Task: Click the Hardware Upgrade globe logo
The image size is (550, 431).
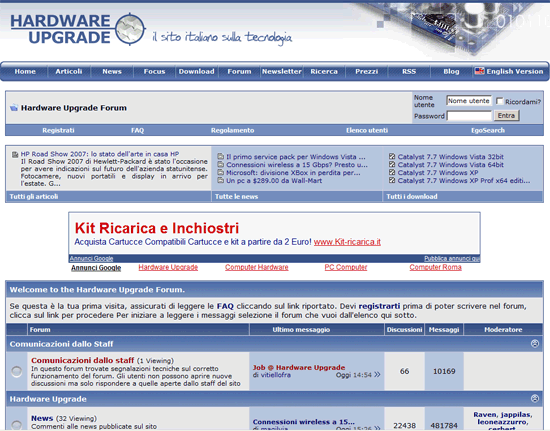Action: click(x=130, y=29)
